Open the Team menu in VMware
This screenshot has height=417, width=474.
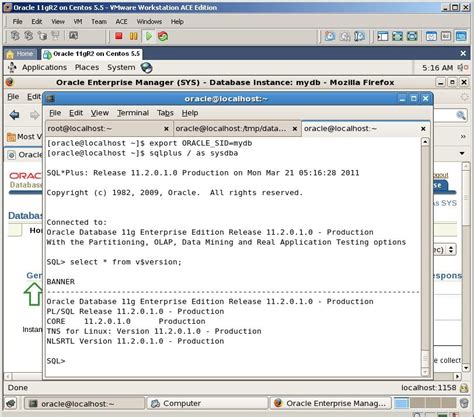[99, 22]
